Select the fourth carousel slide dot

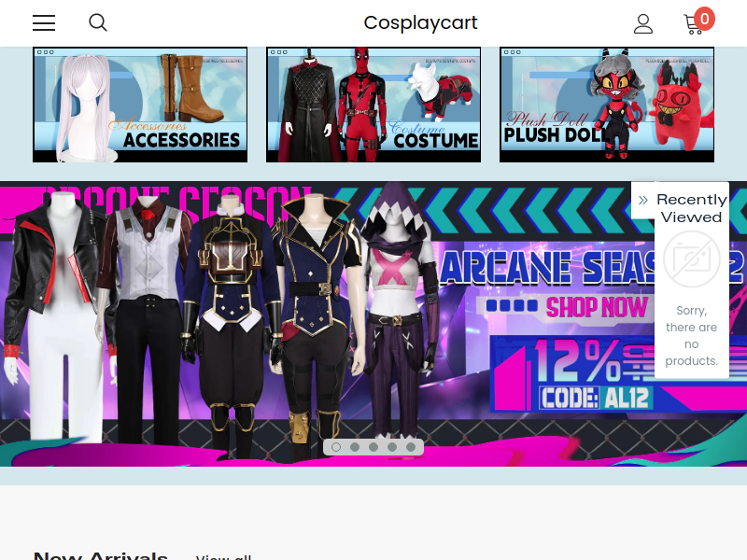(392, 447)
